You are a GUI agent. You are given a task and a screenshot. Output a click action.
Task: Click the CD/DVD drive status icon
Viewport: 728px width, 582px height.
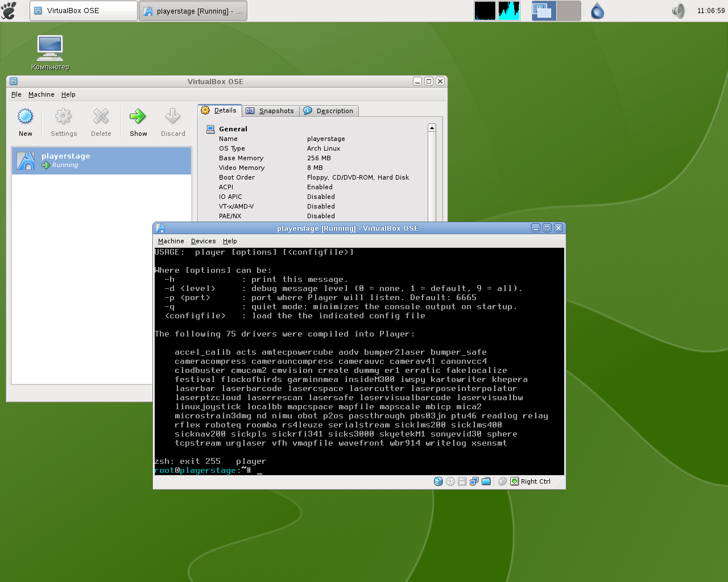tap(450, 481)
